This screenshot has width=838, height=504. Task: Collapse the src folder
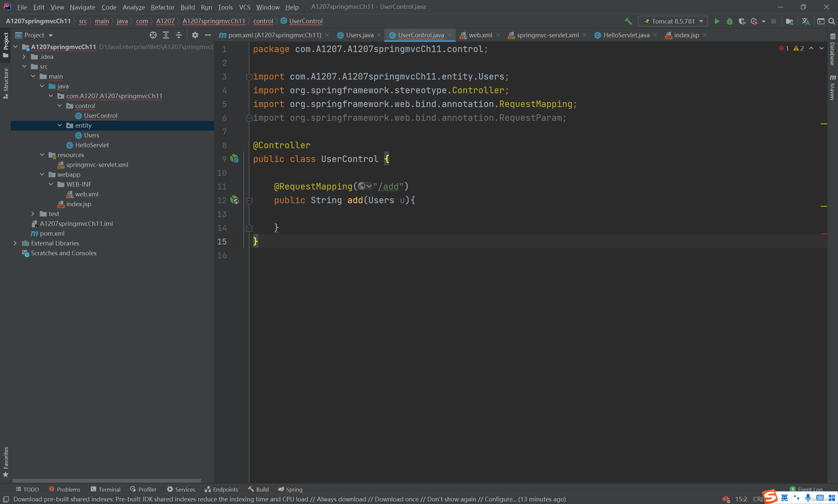tap(25, 66)
